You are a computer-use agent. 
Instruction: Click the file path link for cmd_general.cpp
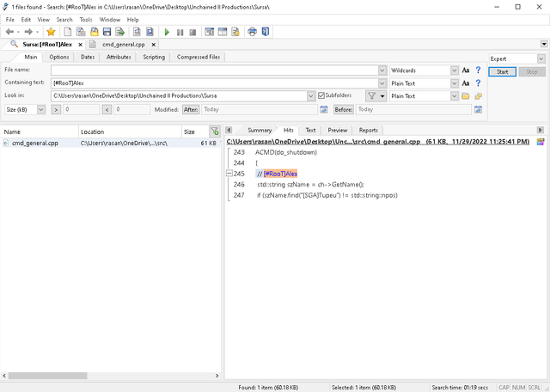(378, 142)
